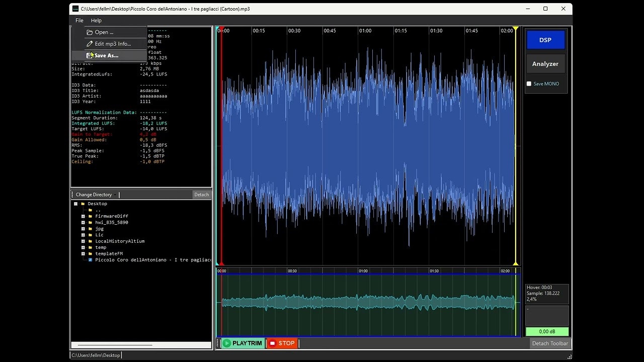This screenshot has width=644, height=362.
Task: Select the Save As floppy disk icon
Action: (89, 55)
